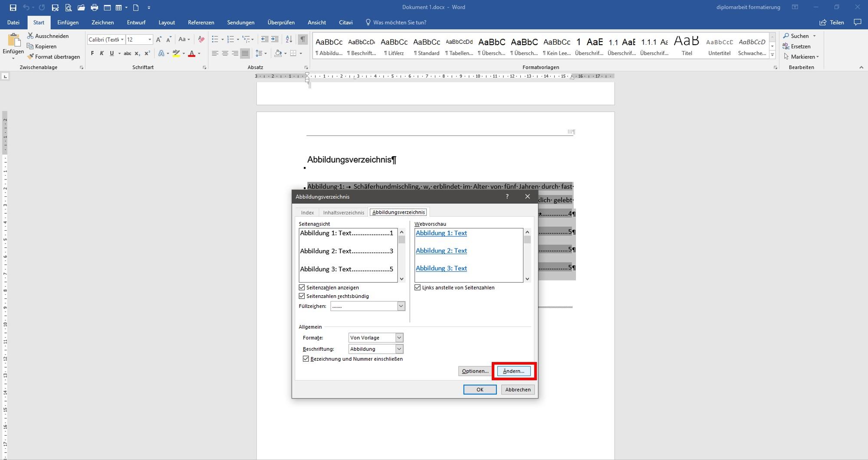Viewport: 868px width, 460px height.
Task: Click the Format übertragen painter icon
Action: (30, 57)
